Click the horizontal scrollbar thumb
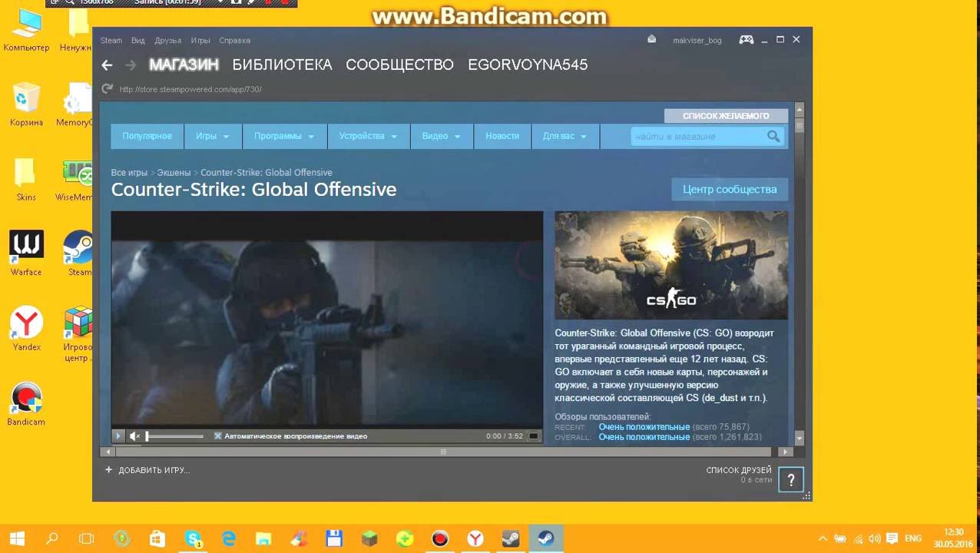 point(443,452)
